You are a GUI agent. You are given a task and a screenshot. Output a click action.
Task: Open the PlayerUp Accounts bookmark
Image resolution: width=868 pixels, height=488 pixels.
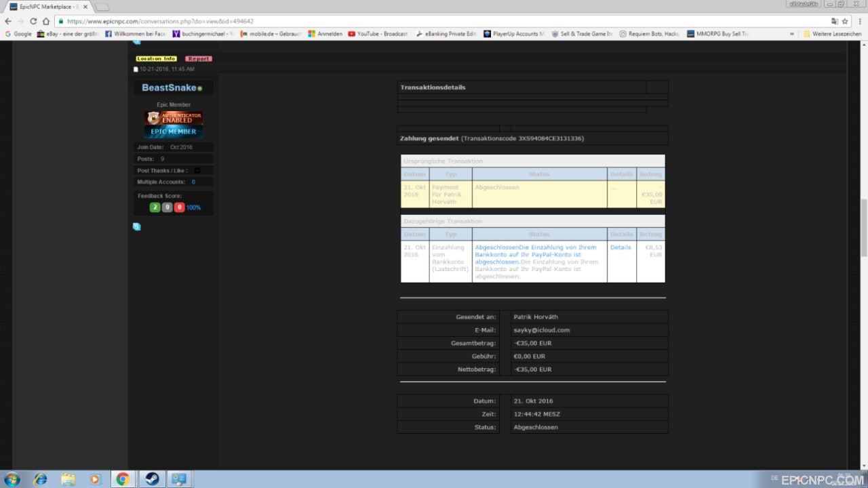pos(514,33)
